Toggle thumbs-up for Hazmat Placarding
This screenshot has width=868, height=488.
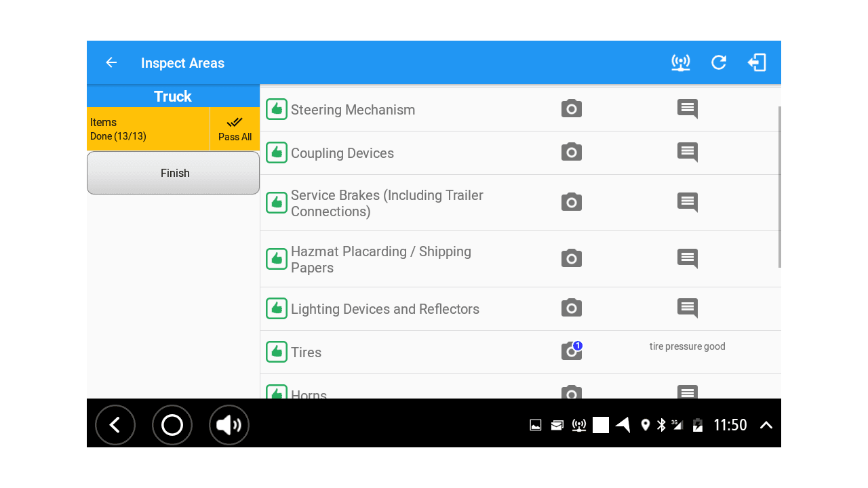point(277,259)
